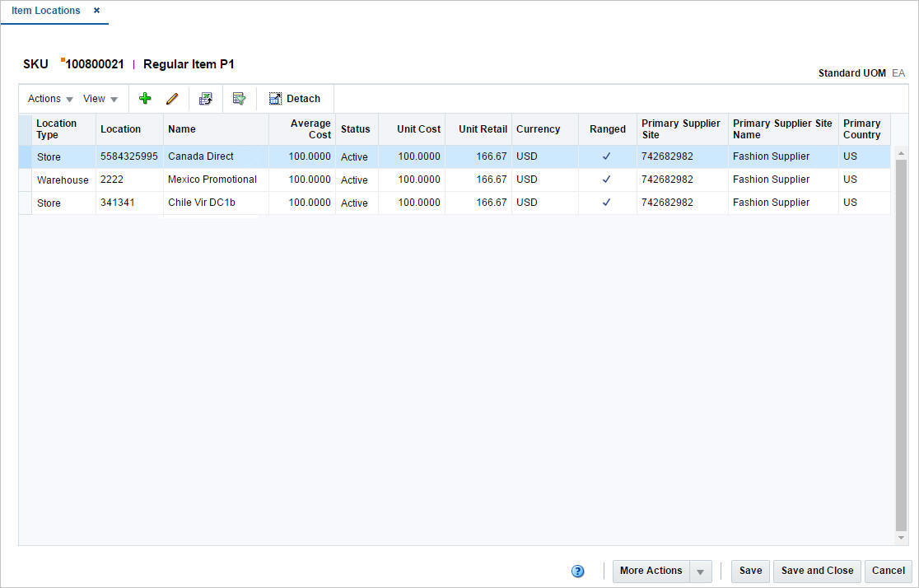919x588 pixels.
Task: Click the Detach table button
Action: coord(295,99)
